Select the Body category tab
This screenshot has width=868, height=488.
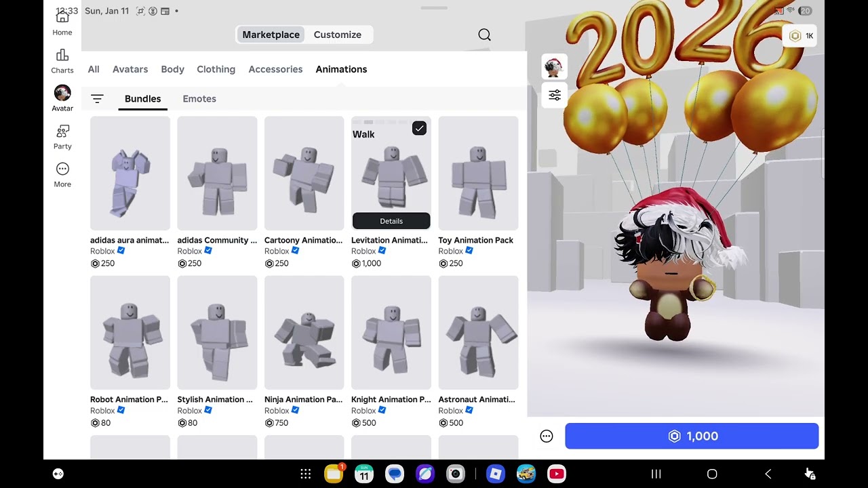click(172, 69)
